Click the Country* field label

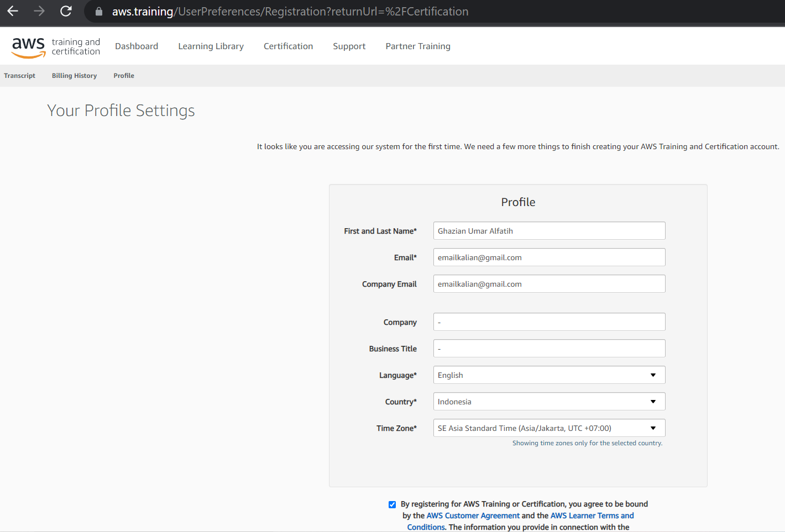point(401,402)
